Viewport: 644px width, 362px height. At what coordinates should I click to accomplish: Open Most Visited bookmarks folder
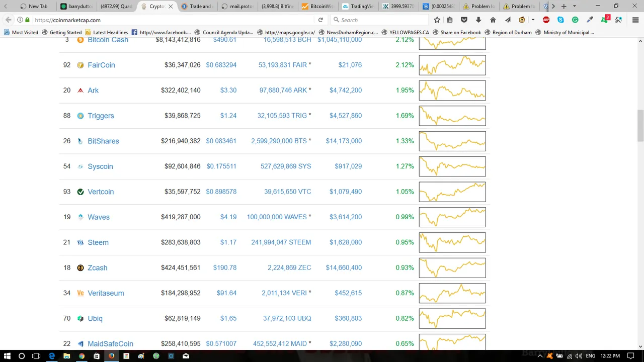click(x=21, y=32)
